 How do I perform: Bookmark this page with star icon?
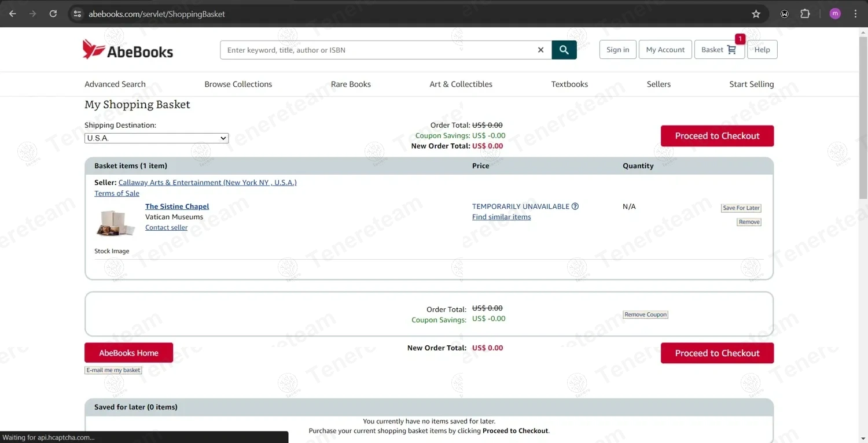pyautogui.click(x=756, y=14)
